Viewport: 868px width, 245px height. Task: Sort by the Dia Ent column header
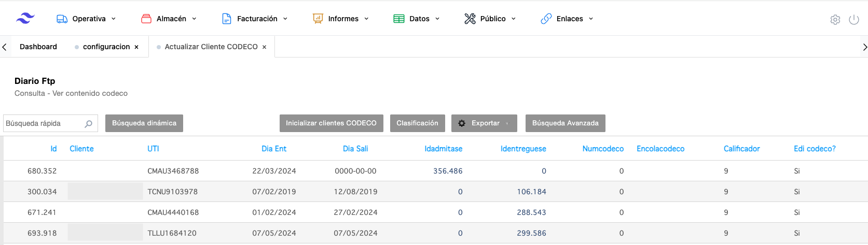273,149
